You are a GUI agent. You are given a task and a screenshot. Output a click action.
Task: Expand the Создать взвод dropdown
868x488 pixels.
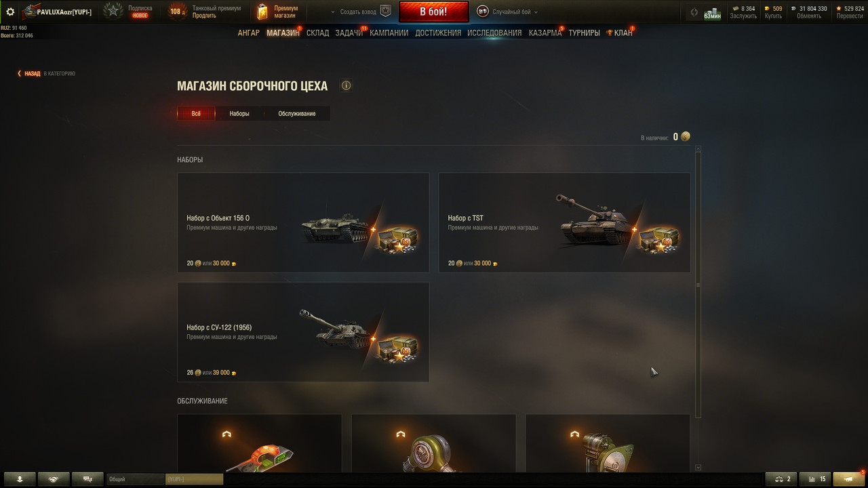pyautogui.click(x=355, y=12)
